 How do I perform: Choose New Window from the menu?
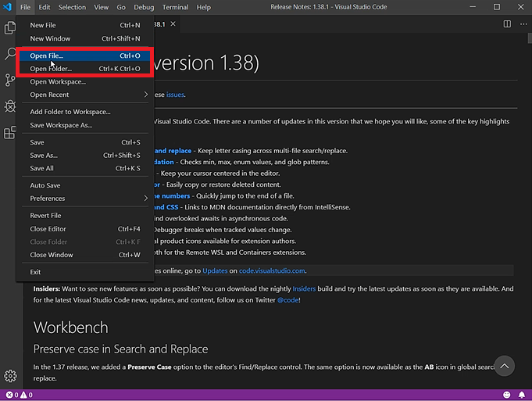[85, 39]
